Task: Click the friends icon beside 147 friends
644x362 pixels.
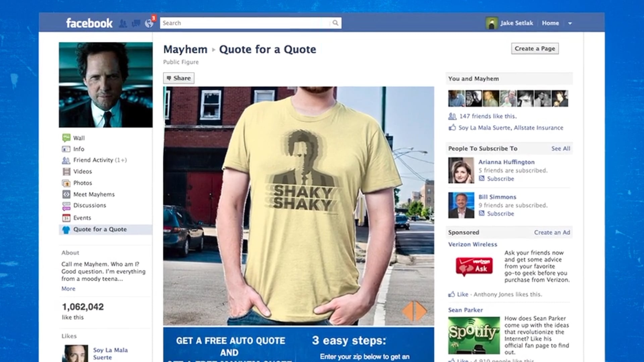Action: [452, 116]
